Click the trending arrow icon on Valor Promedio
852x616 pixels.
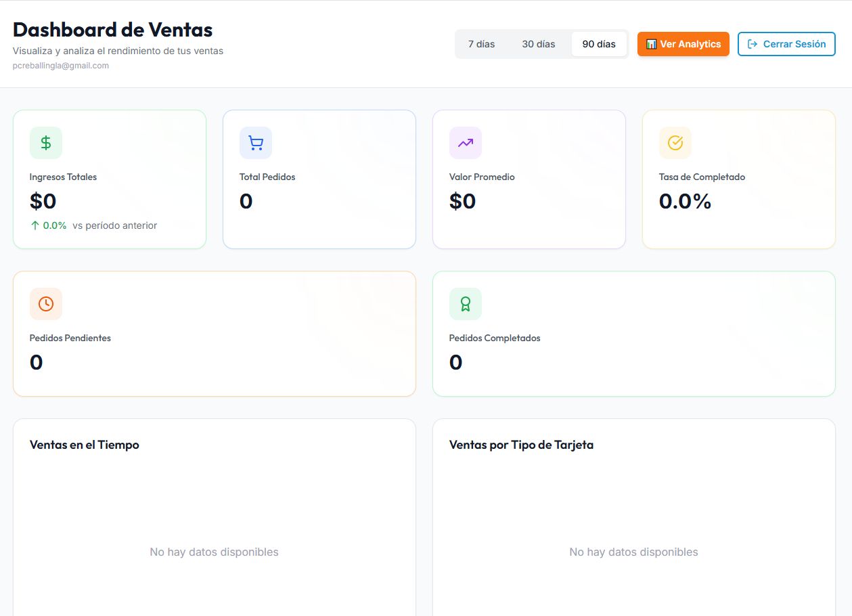tap(466, 143)
